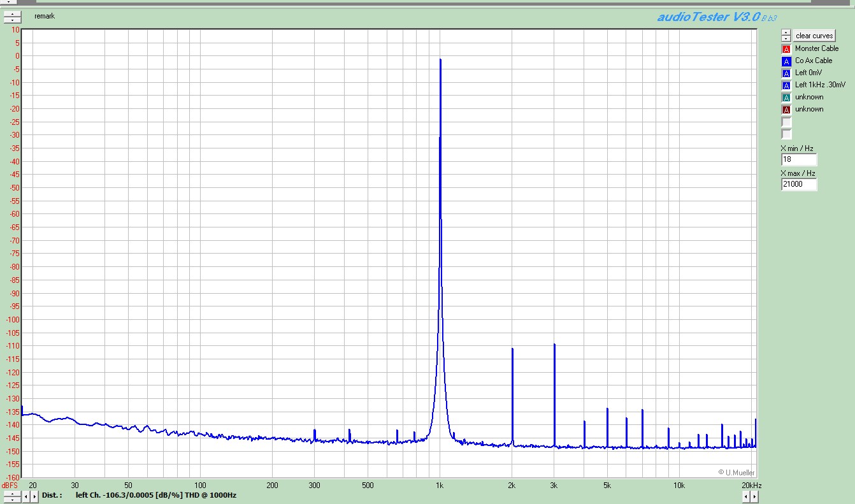Click the dBFS axis unit label

click(x=10, y=486)
